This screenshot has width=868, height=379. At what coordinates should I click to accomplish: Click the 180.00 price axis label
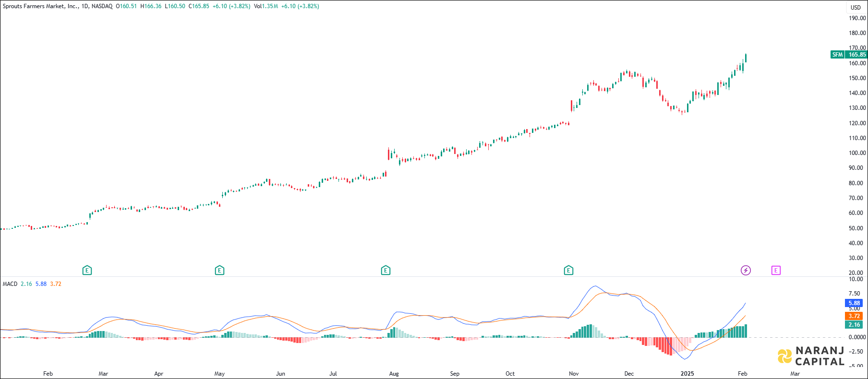pos(857,33)
